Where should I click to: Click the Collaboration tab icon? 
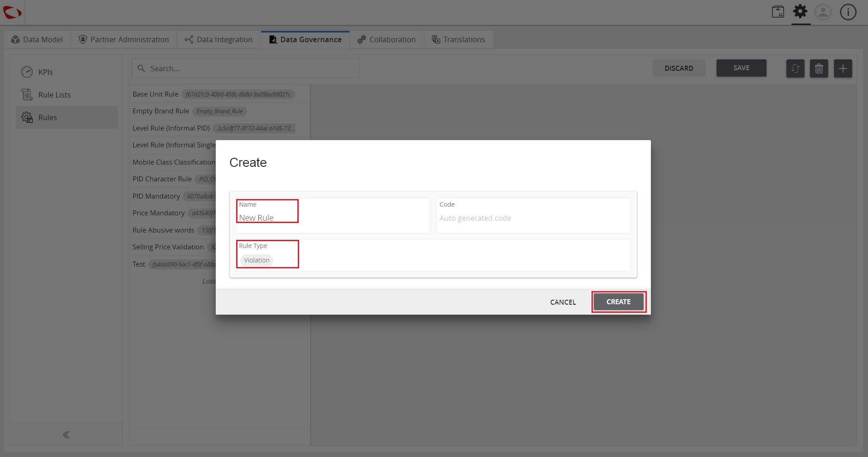[x=362, y=39]
